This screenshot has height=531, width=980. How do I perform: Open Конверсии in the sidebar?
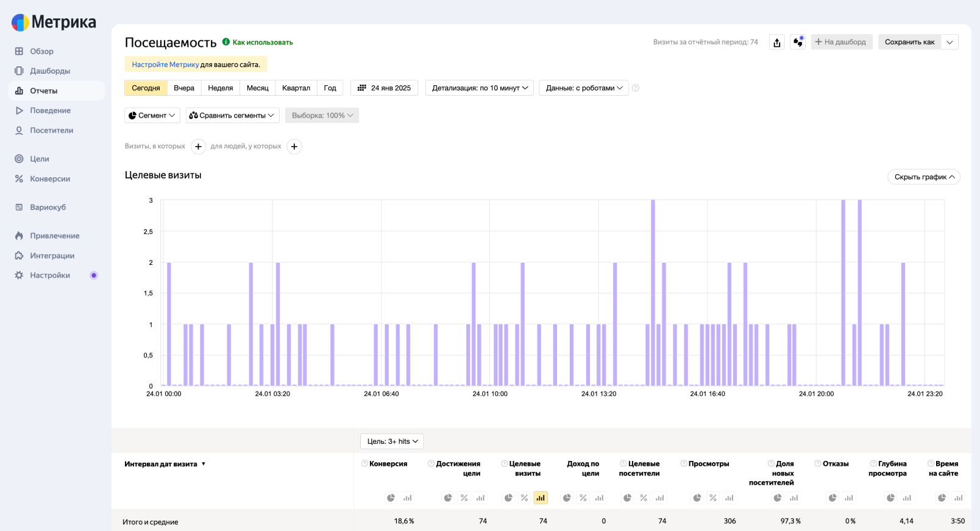click(50, 178)
